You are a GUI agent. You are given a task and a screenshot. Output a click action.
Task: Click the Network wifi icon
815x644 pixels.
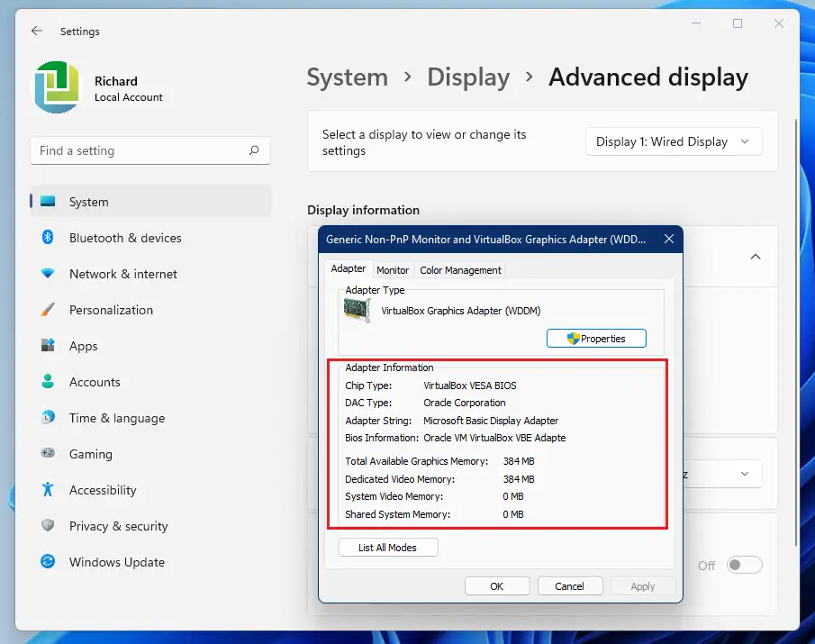pyautogui.click(x=48, y=274)
